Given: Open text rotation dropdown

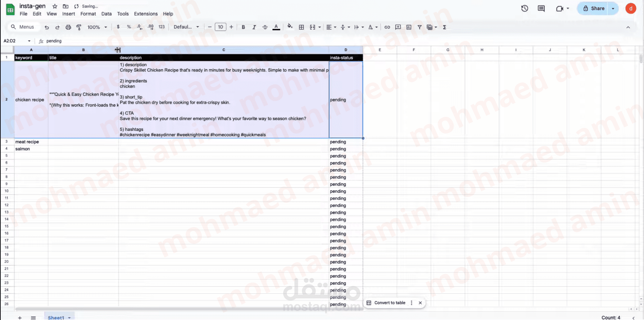Looking at the screenshot, I should [373, 27].
